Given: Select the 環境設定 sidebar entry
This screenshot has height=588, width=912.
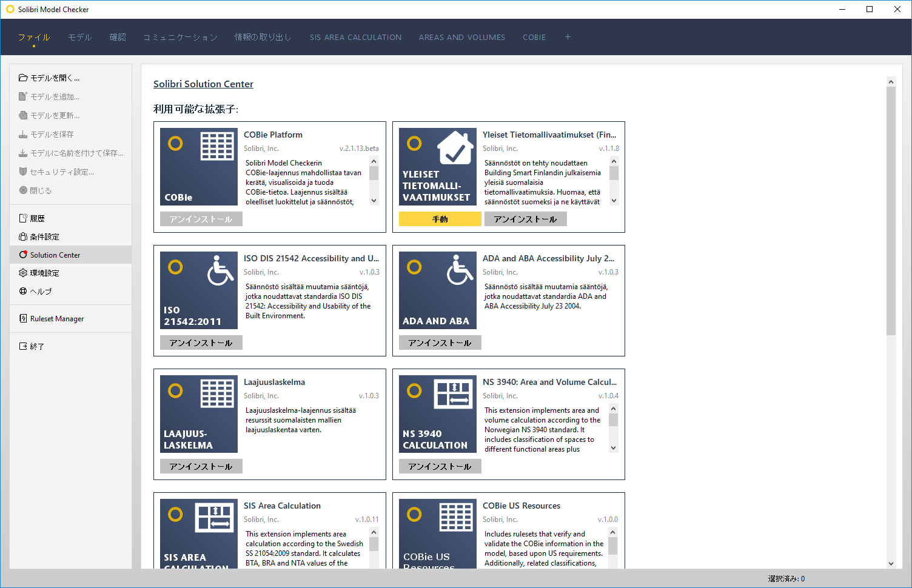Looking at the screenshot, I should click(x=71, y=273).
